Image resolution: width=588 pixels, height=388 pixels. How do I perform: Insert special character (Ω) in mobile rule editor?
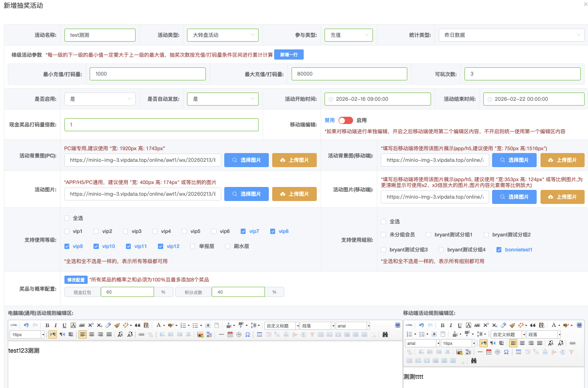coord(506,352)
